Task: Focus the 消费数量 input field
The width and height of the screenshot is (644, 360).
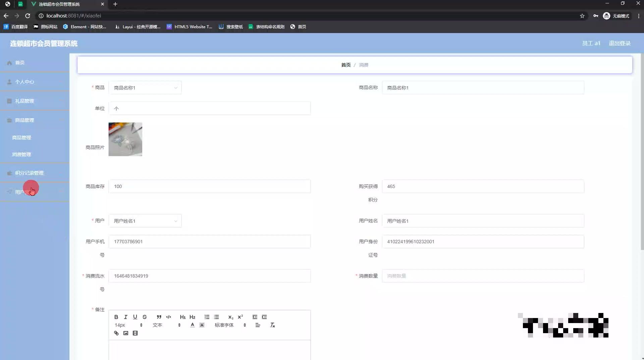Action: coord(483,276)
